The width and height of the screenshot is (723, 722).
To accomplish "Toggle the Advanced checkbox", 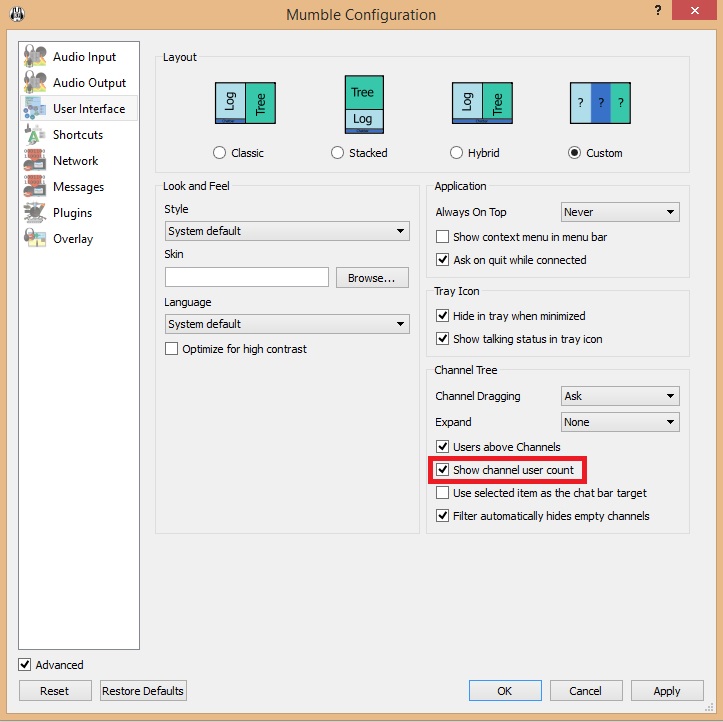I will pyautogui.click(x=24, y=664).
